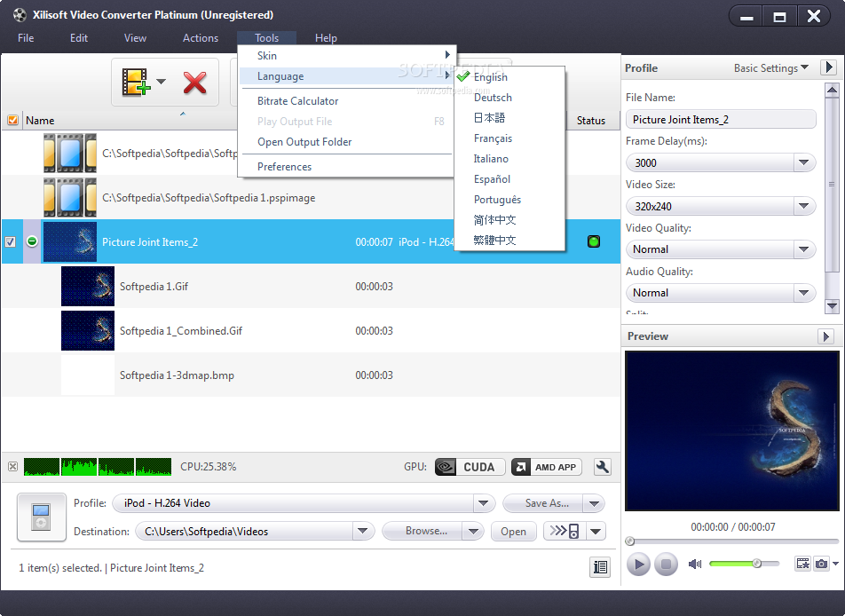Click the Open destination button

pyautogui.click(x=513, y=532)
